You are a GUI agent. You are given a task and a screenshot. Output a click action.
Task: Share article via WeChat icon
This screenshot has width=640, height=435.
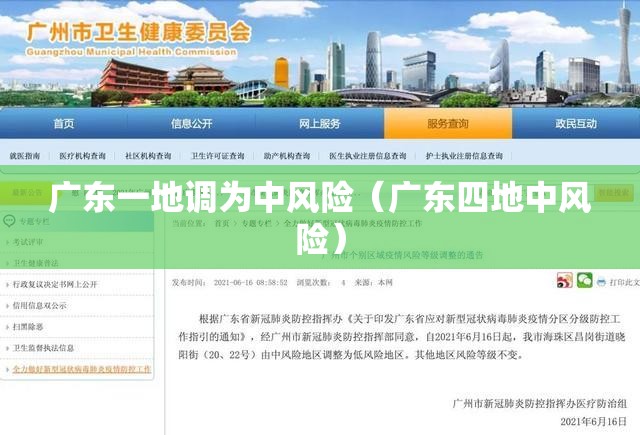pyautogui.click(x=584, y=280)
